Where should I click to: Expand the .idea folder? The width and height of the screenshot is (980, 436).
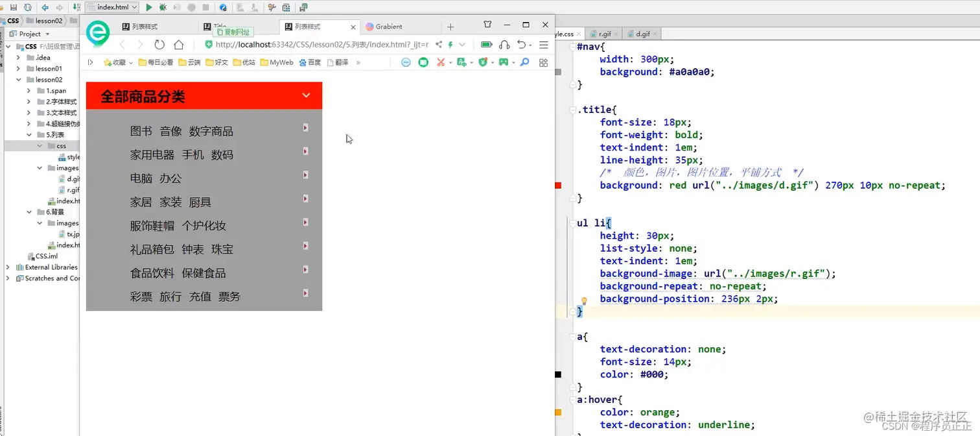tap(19, 58)
